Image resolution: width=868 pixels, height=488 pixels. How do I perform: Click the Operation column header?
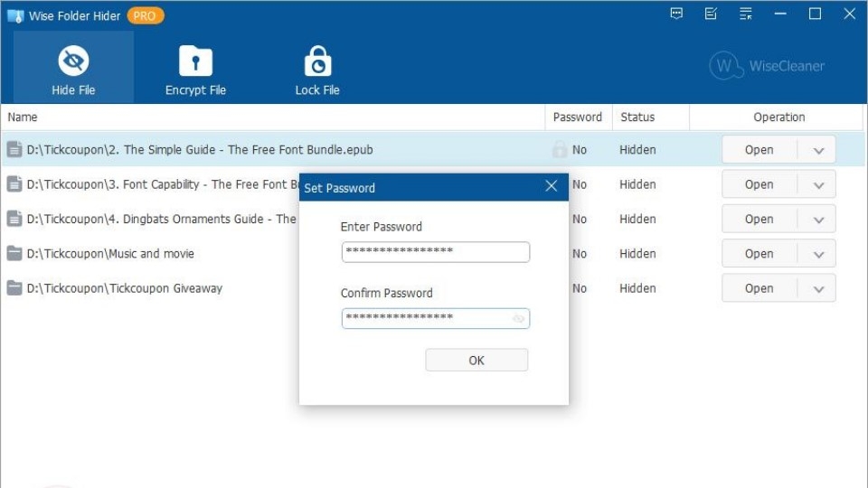pyautogui.click(x=778, y=117)
